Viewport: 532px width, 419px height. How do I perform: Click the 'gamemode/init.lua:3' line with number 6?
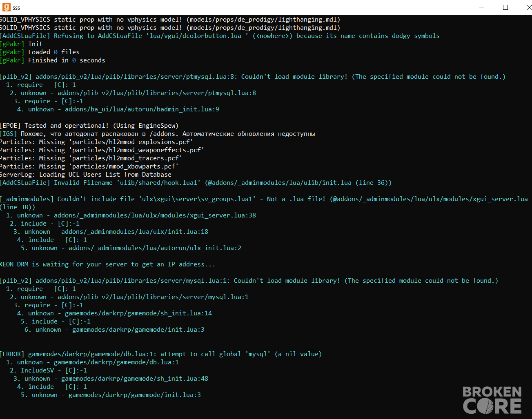(x=114, y=330)
